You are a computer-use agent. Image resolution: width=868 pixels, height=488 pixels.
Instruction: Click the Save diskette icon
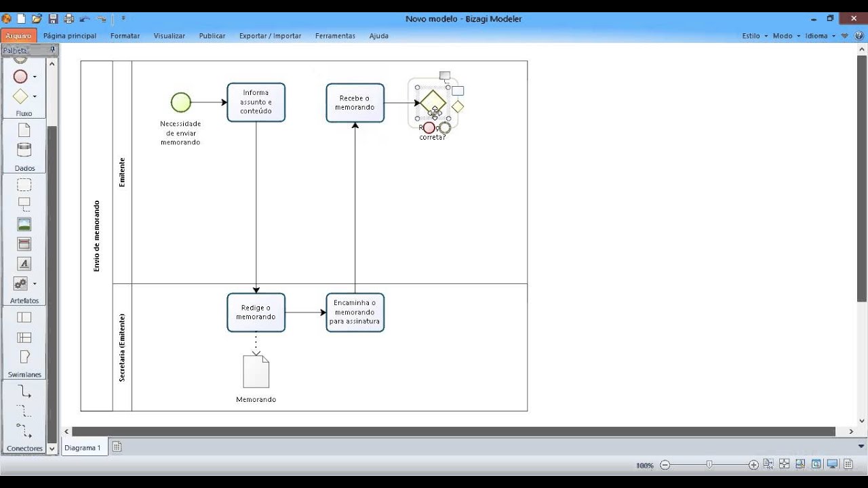(x=53, y=19)
